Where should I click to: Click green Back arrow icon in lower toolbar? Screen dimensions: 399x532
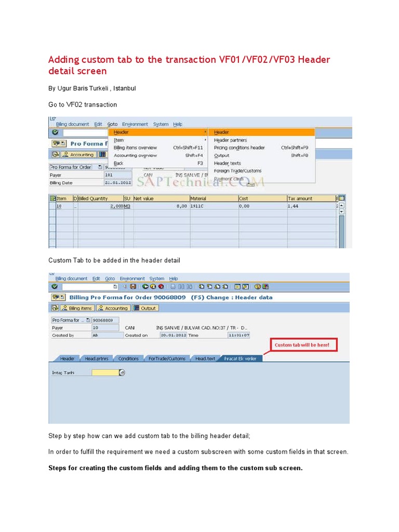coord(145,287)
